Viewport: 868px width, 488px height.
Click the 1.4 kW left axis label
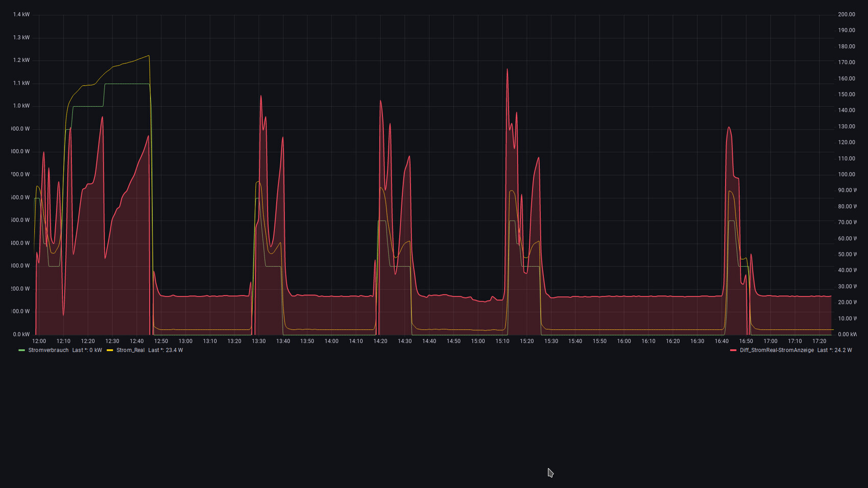21,15
